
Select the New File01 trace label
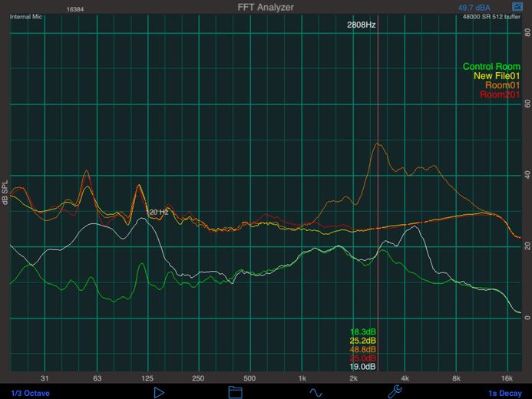tap(497, 76)
